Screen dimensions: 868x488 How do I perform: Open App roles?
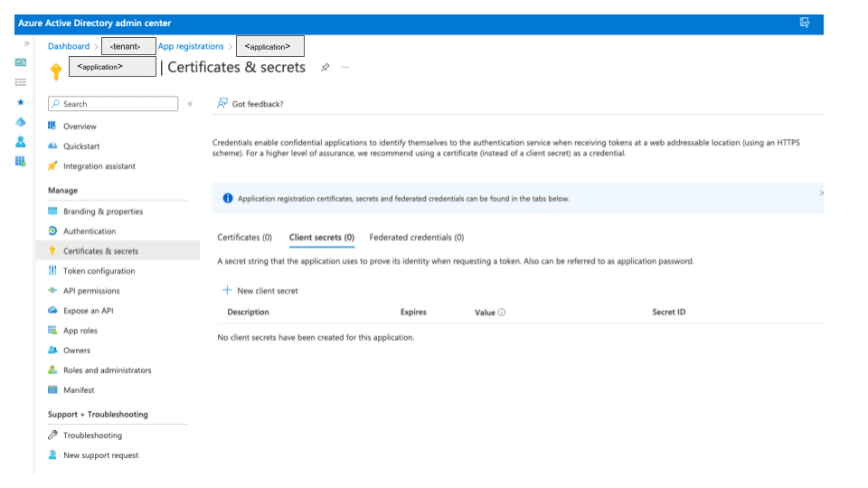tap(80, 331)
